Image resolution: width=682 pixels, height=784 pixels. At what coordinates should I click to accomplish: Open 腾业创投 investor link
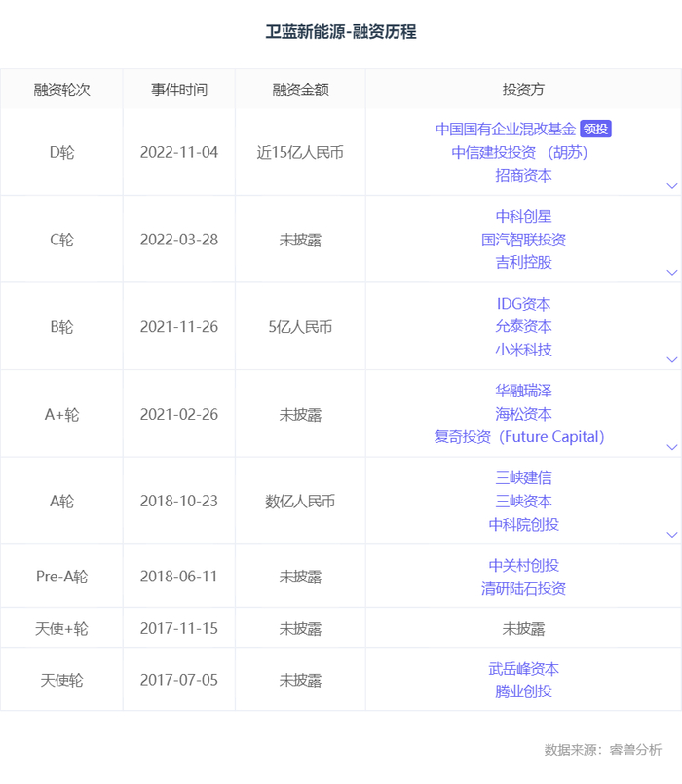523,691
